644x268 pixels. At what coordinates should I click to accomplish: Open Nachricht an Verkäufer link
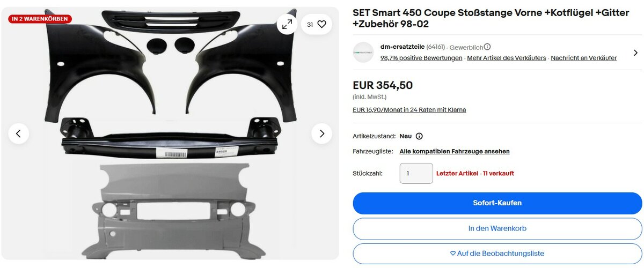[584, 58]
